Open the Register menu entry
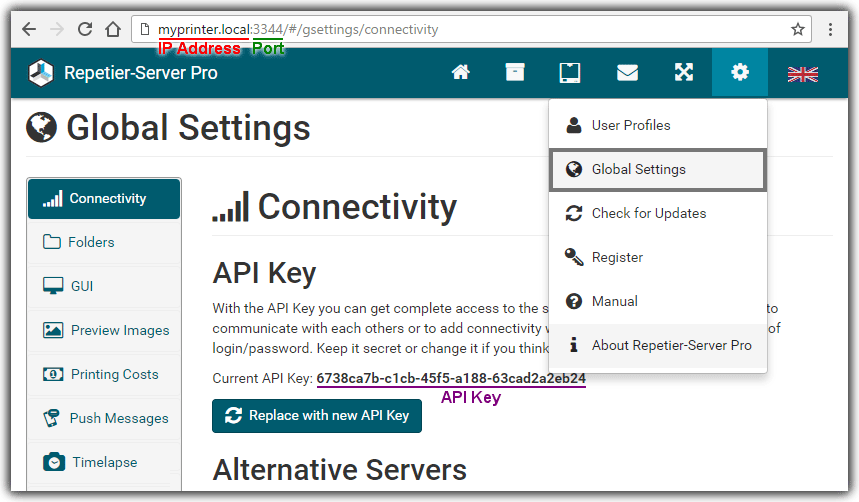The width and height of the screenshot is (859, 502). click(x=658, y=257)
